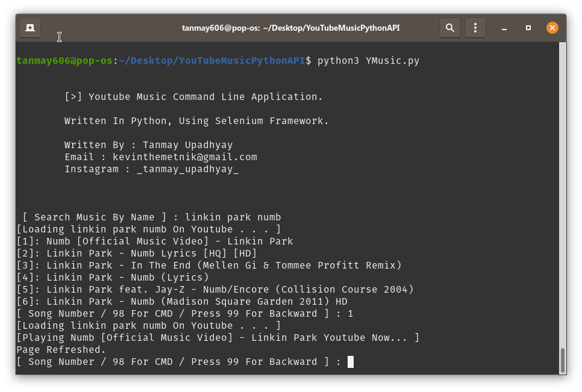
Task: Click 'Song Number' prompt line answered with 1
Action: [185, 314]
